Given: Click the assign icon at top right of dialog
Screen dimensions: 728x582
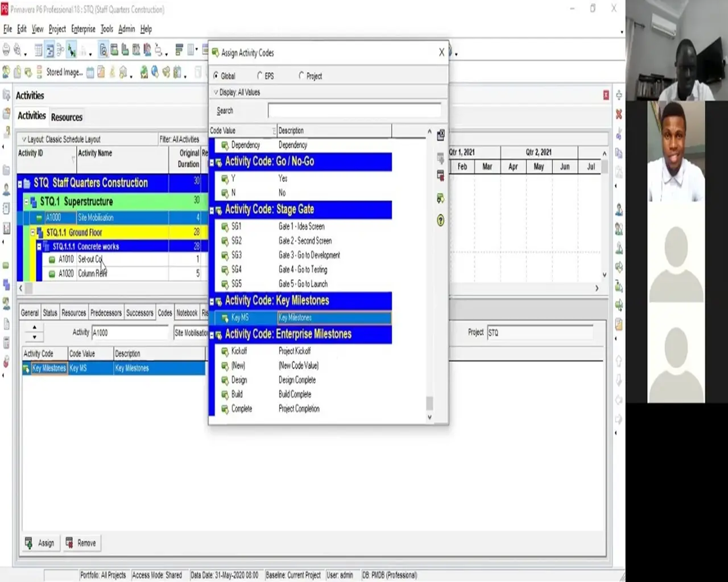Looking at the screenshot, I should tap(441, 135).
